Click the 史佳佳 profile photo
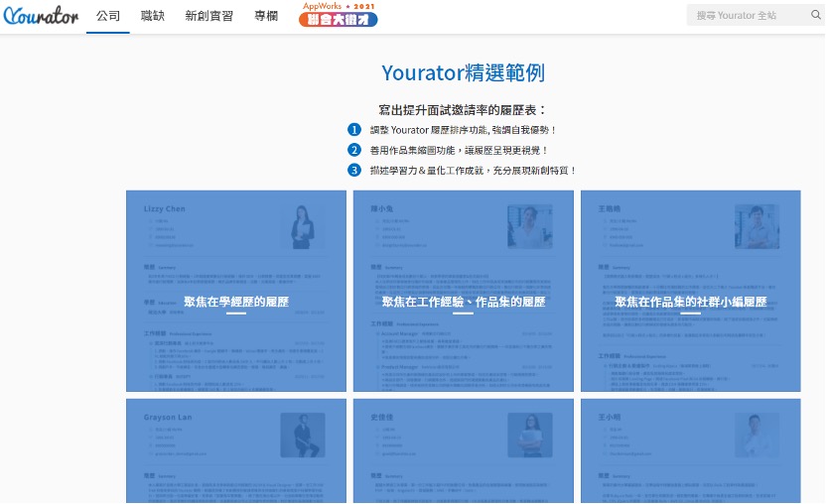 (530, 435)
